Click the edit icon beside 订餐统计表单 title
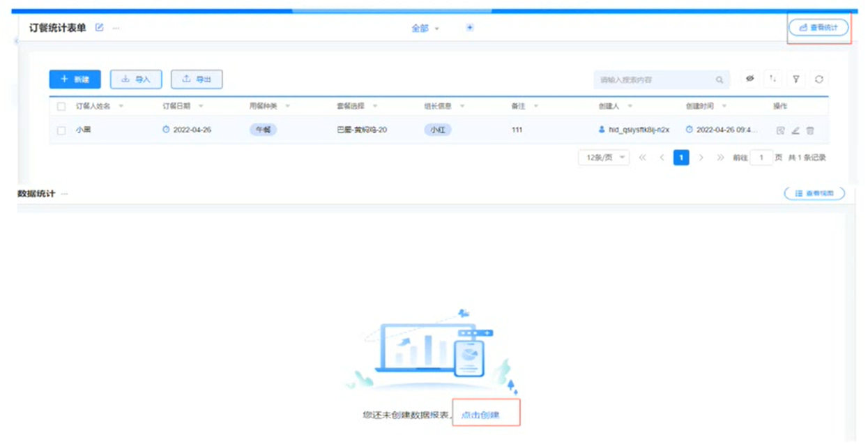 click(x=99, y=28)
